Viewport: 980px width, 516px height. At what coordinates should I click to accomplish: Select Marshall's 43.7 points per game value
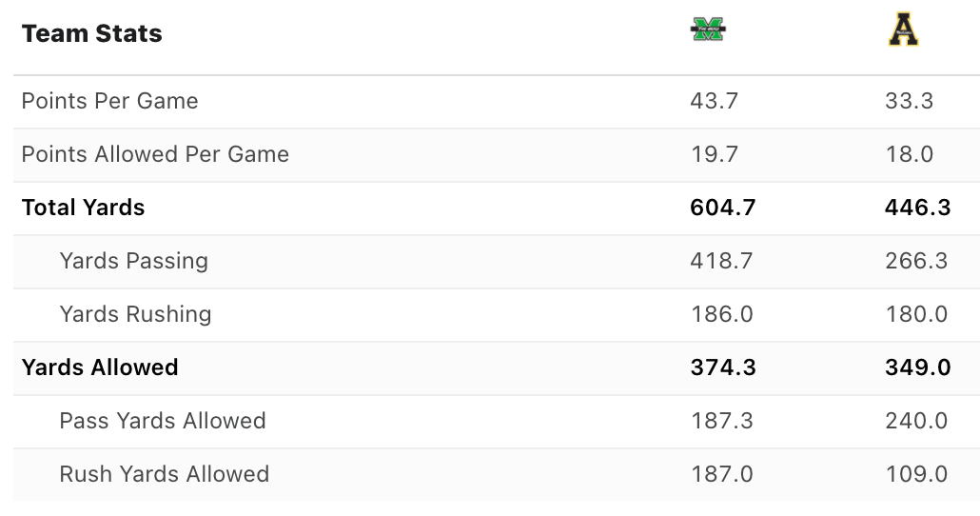pyautogui.click(x=715, y=101)
